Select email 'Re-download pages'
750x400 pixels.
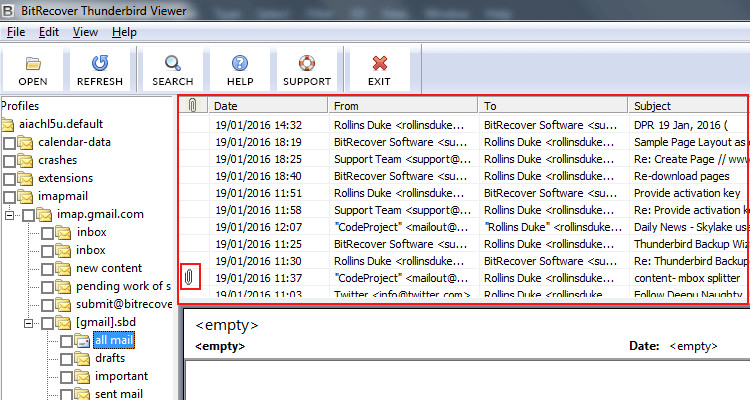463,176
